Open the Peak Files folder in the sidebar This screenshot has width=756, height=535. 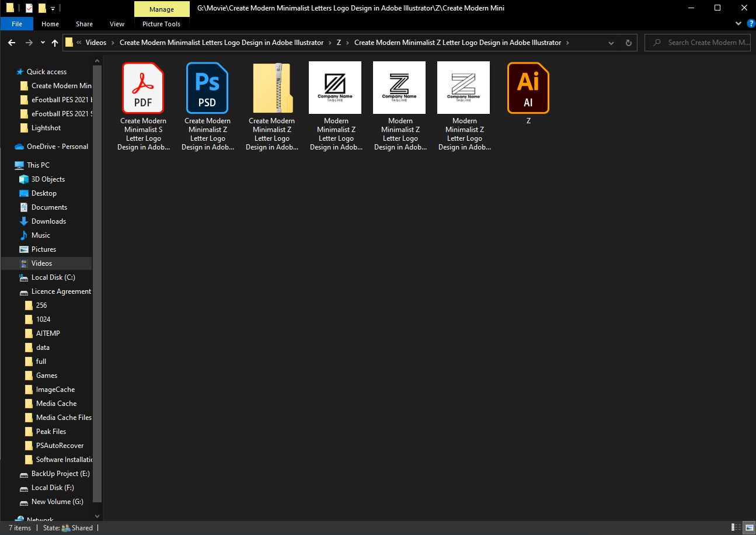(51, 432)
